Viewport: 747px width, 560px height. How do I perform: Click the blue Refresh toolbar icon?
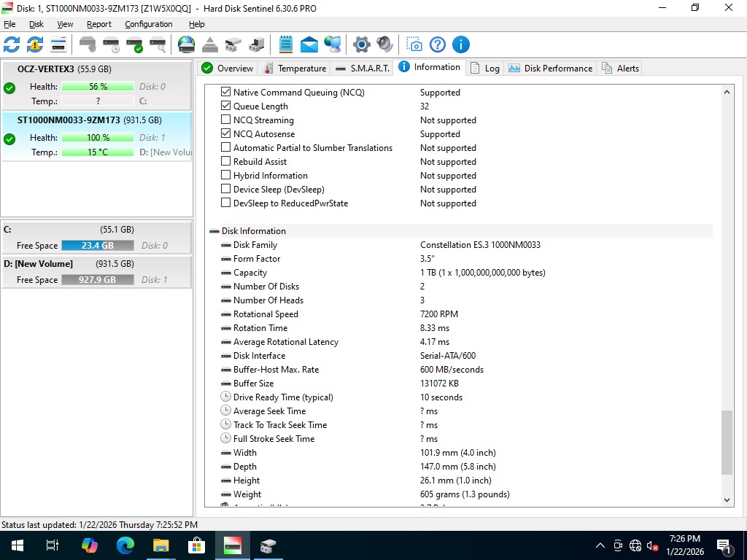12,44
